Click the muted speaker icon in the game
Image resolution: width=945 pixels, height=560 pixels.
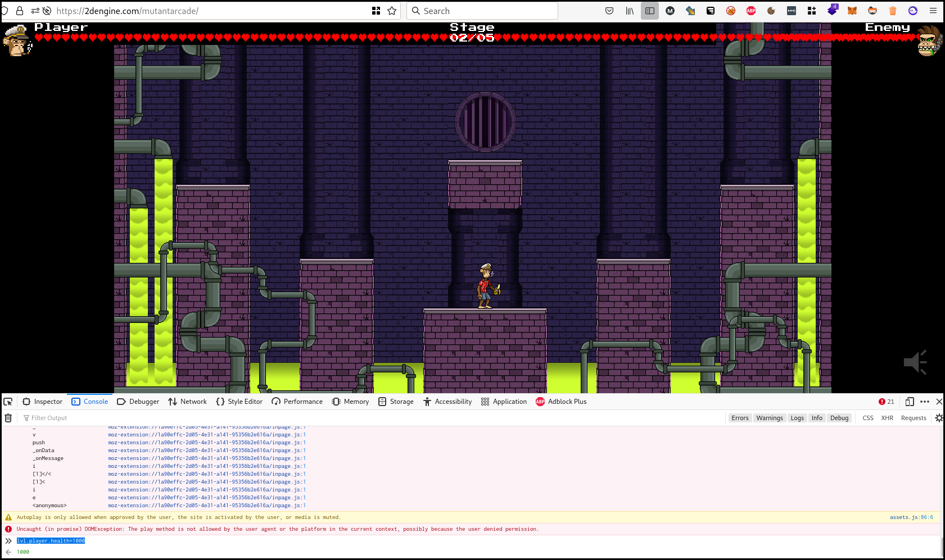pyautogui.click(x=915, y=362)
